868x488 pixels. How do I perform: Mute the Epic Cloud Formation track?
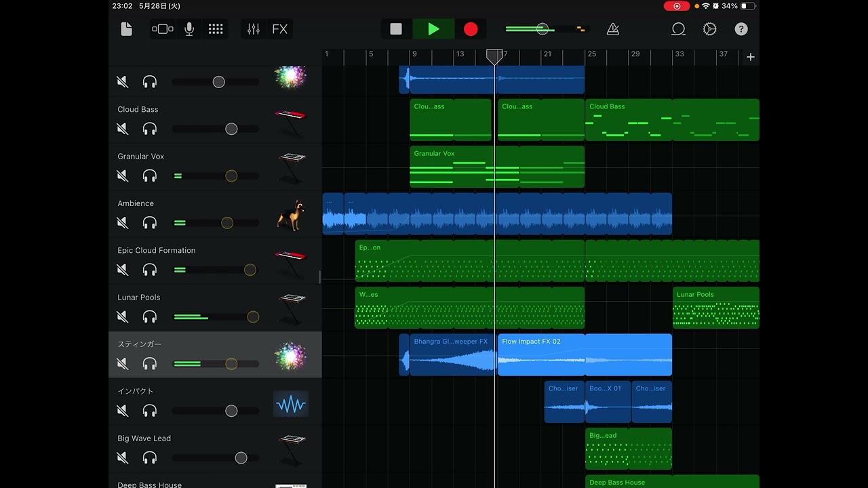click(x=123, y=270)
